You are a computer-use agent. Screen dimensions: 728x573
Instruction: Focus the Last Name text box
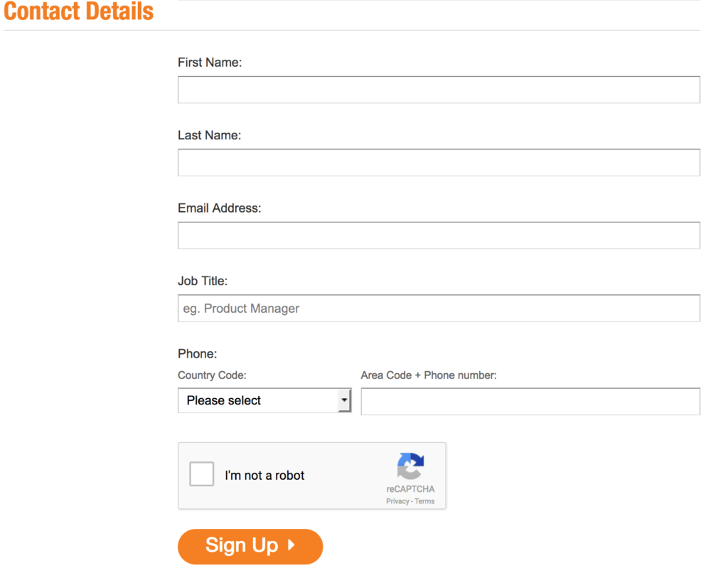pos(439,163)
